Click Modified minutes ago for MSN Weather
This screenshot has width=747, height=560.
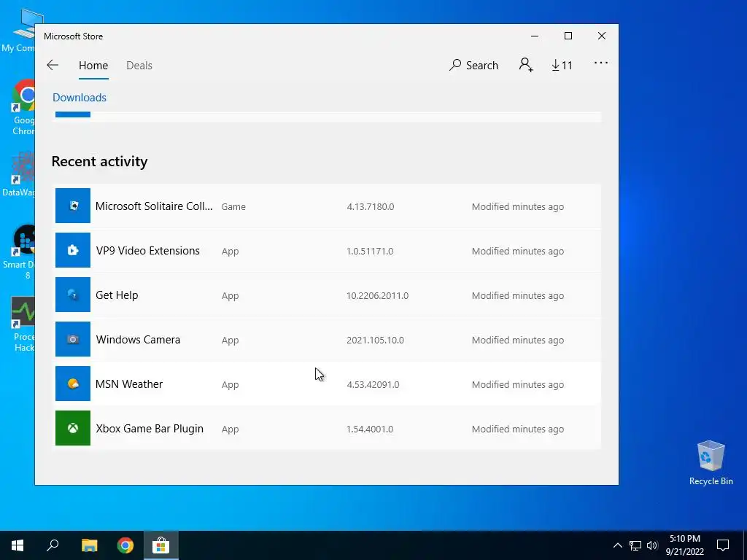pyautogui.click(x=518, y=385)
